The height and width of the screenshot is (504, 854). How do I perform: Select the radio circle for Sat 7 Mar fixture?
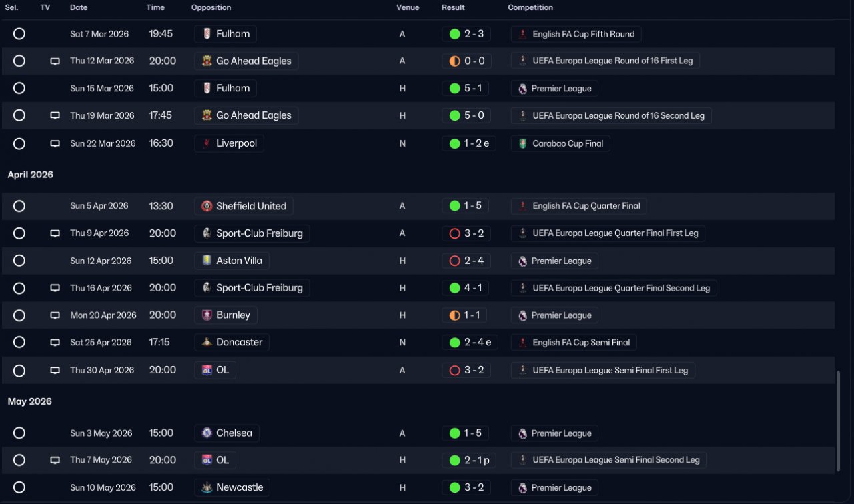19,33
